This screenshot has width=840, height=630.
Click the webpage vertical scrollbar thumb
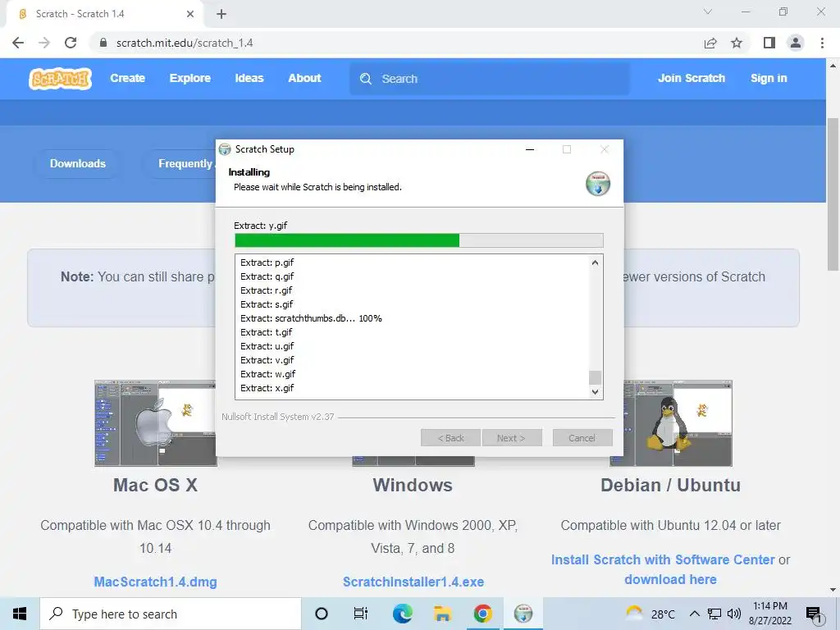[833, 194]
